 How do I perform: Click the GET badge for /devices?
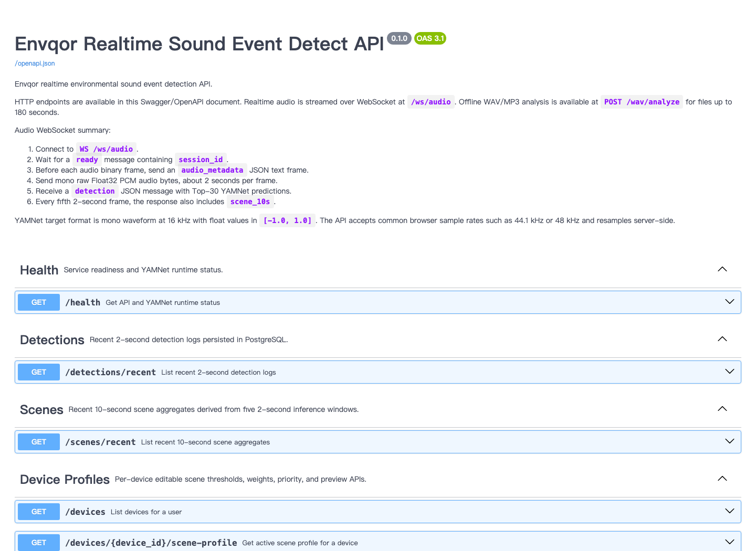pyautogui.click(x=39, y=512)
